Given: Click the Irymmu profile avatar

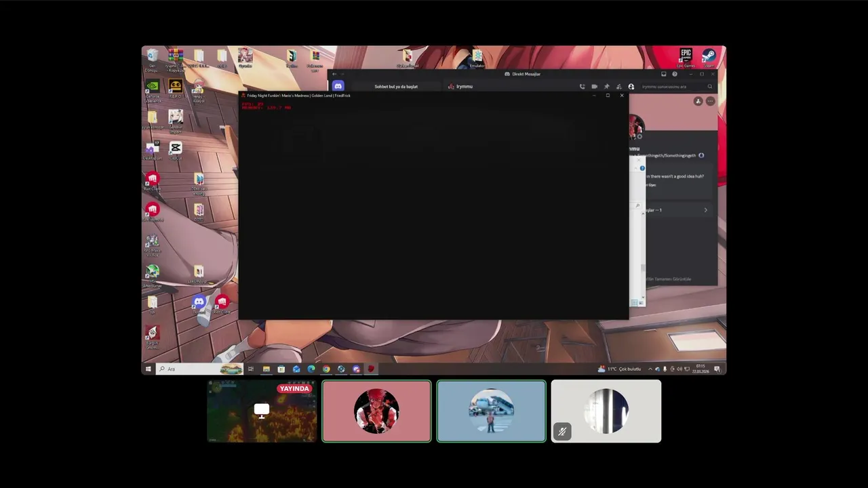Looking at the screenshot, I should [636, 127].
